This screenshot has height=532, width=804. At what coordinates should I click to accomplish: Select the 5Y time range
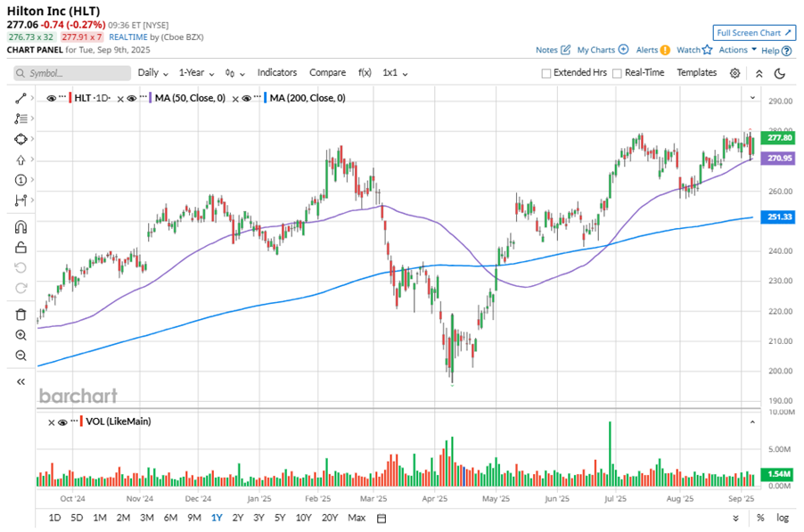280,518
